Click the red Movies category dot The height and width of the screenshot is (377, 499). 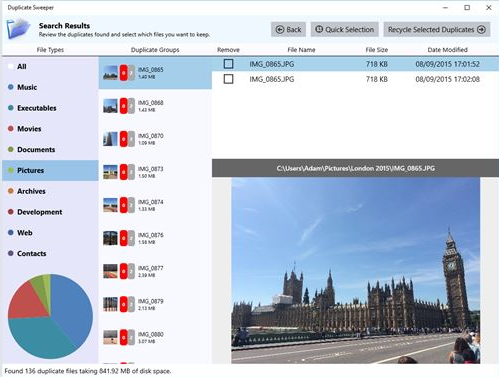pos(11,129)
